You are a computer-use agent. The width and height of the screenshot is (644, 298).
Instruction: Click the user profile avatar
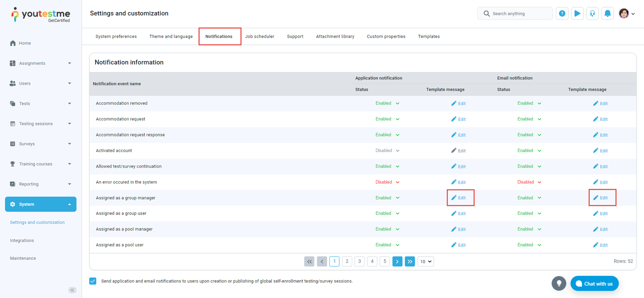click(x=624, y=14)
